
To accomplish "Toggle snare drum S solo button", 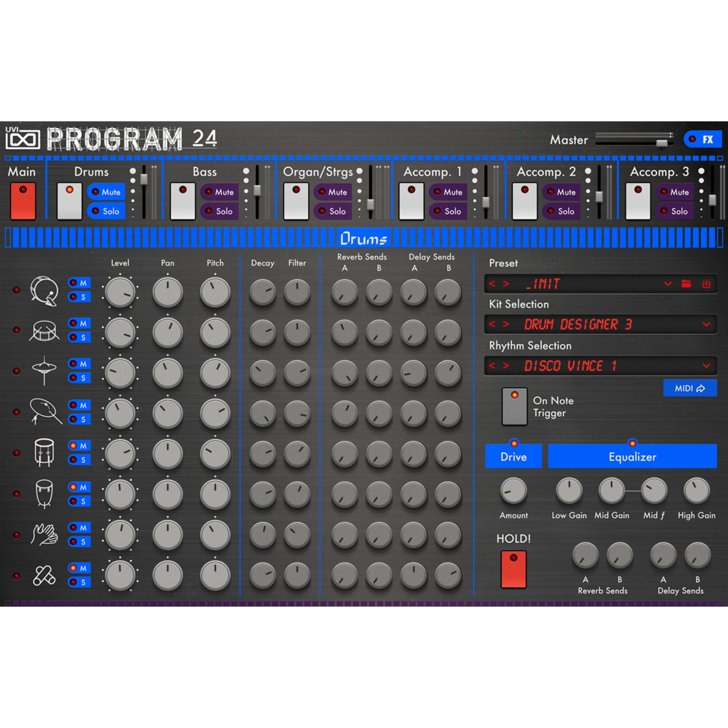I will pyautogui.click(x=79, y=337).
